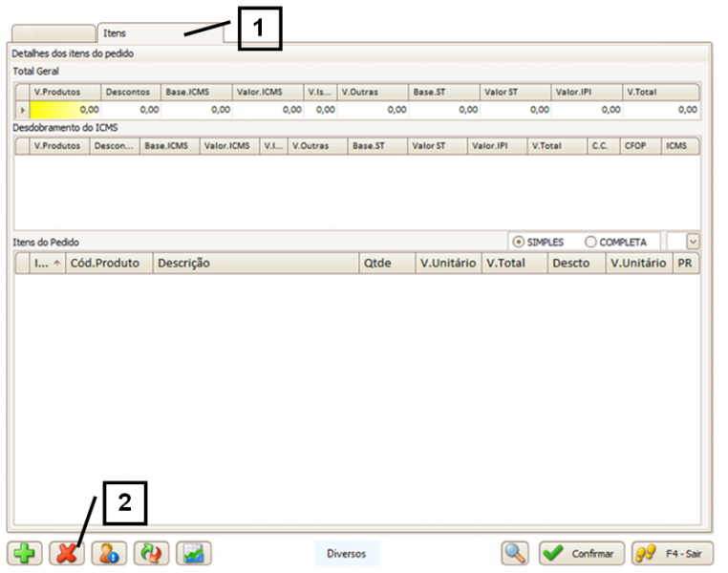The height and width of the screenshot is (573, 728).
Task: Select the COMPLETA radio option
Action: pyautogui.click(x=590, y=242)
